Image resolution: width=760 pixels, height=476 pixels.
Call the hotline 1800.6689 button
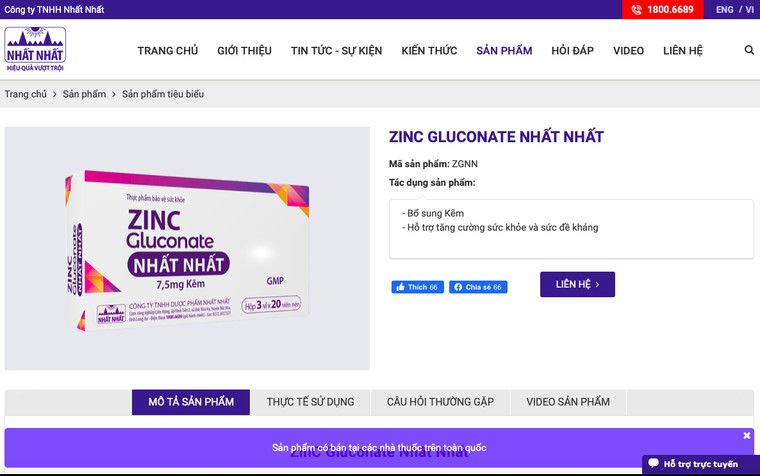click(663, 10)
